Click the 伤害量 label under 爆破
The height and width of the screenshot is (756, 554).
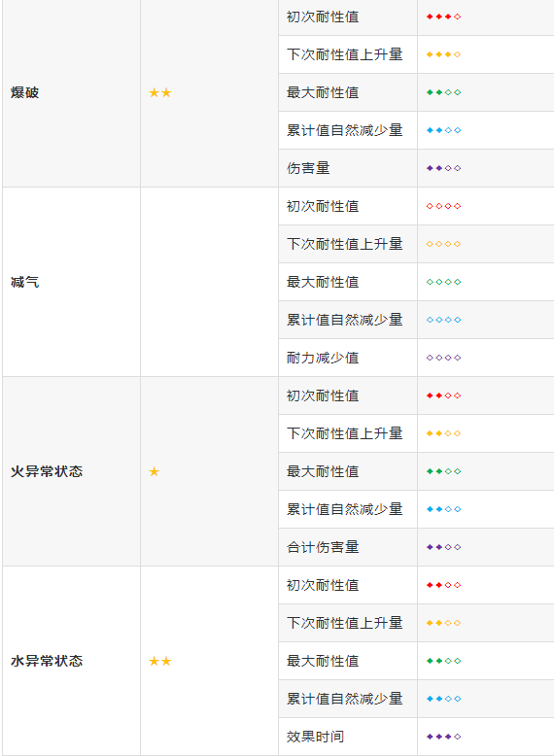[308, 168]
